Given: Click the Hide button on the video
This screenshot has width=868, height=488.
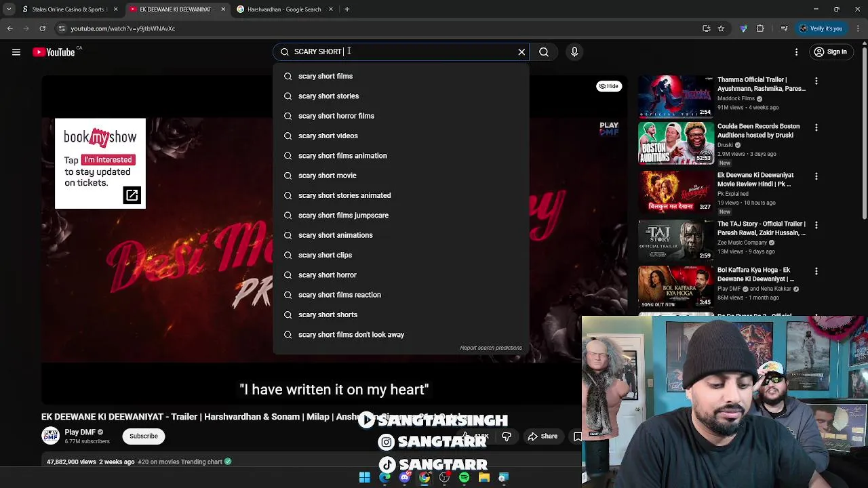Looking at the screenshot, I should tap(609, 86).
